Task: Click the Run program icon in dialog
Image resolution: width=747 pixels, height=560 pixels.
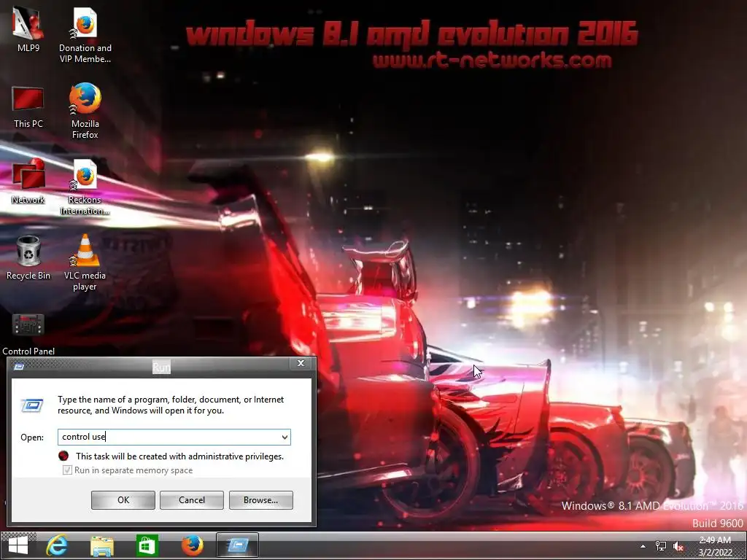Action: pos(32,405)
